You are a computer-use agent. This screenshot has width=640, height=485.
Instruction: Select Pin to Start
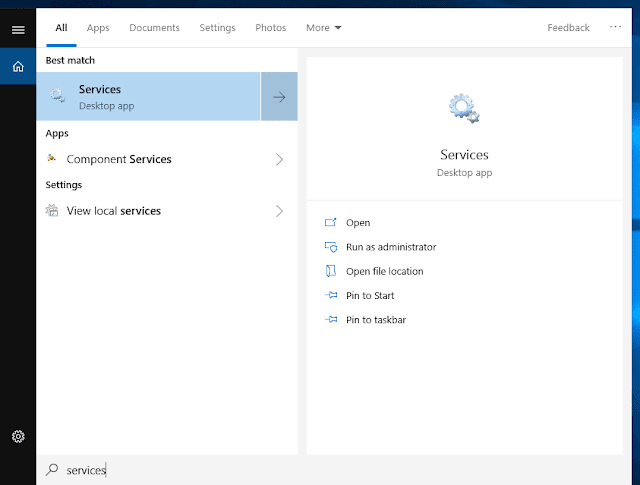370,295
